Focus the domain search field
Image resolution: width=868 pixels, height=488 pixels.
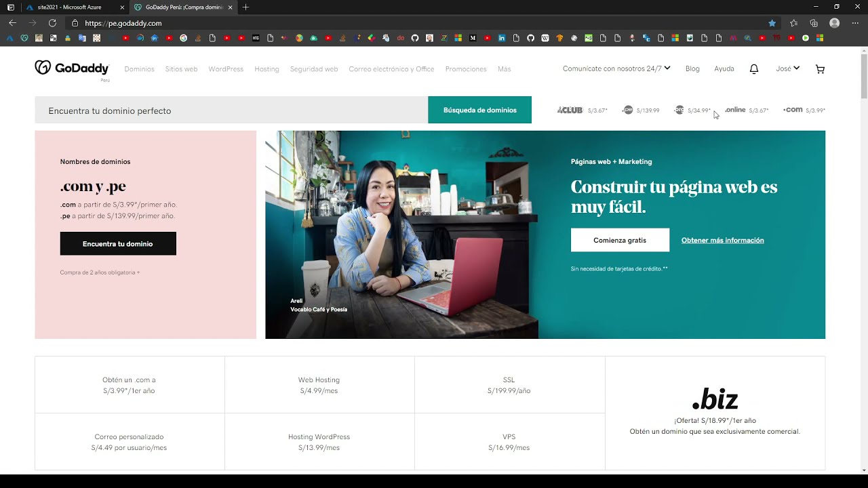tap(231, 110)
